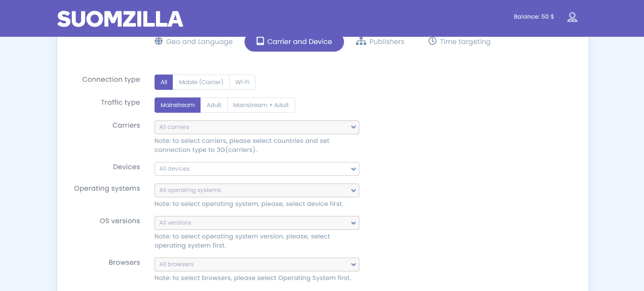Click the Balance: 50 $ display
The width and height of the screenshot is (644, 291).
(533, 16)
